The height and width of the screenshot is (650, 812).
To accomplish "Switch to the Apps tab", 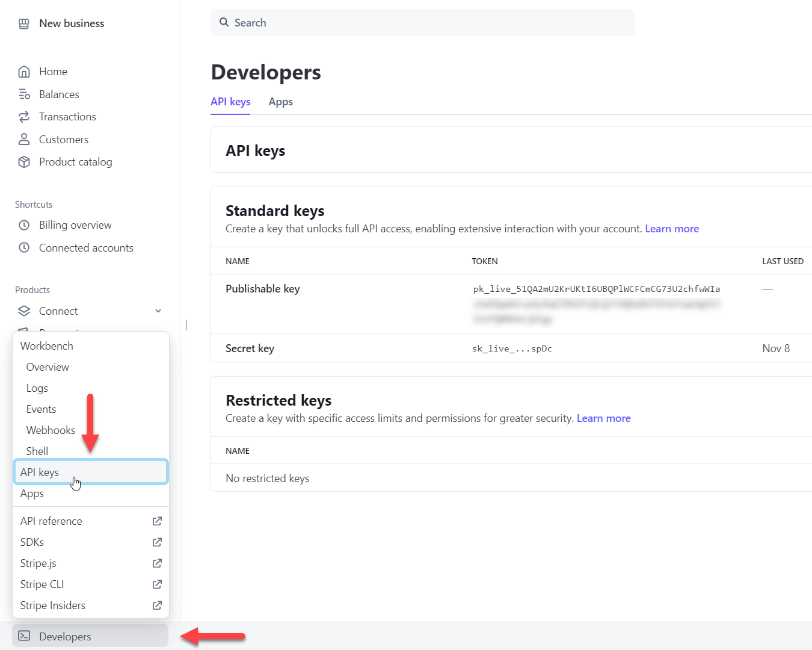I will pyautogui.click(x=281, y=102).
